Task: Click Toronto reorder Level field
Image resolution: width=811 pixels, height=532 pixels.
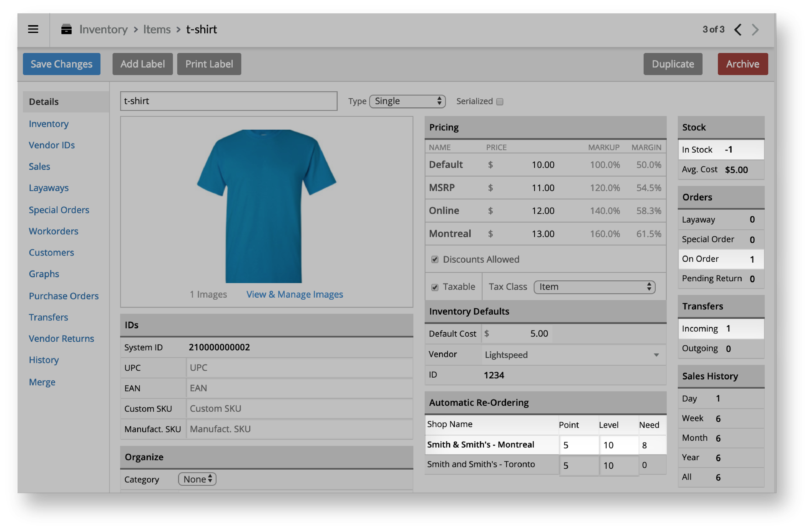Action: coord(619,466)
